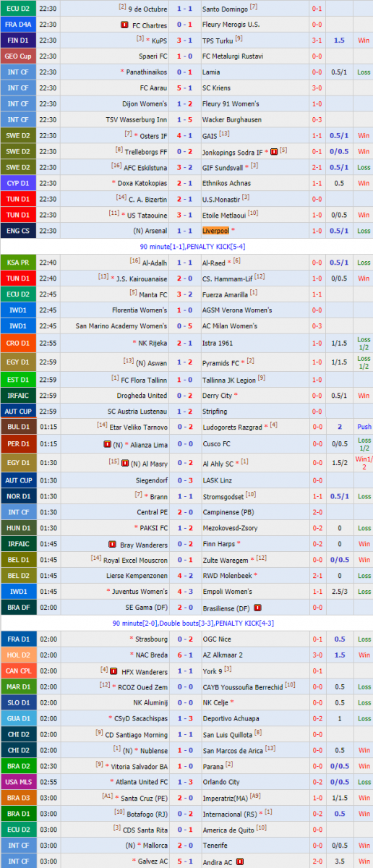Select the BUL D1 league badge

pos(18,427)
